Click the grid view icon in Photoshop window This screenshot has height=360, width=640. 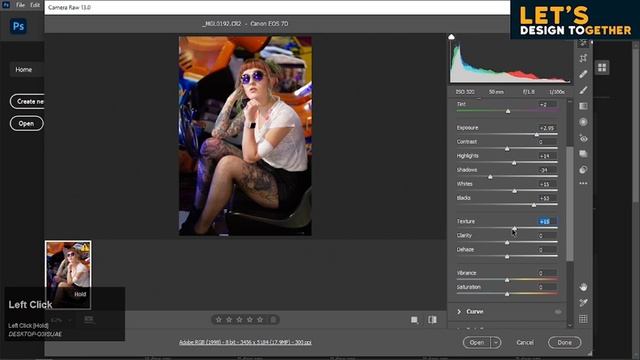602,68
